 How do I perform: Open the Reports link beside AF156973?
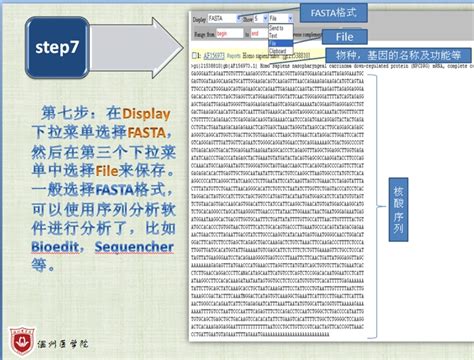(234, 56)
